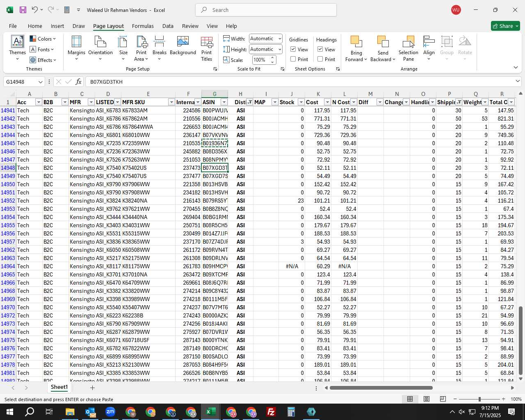Open File Explorer from taskbar
The height and width of the screenshot is (420, 525).
tap(70, 412)
